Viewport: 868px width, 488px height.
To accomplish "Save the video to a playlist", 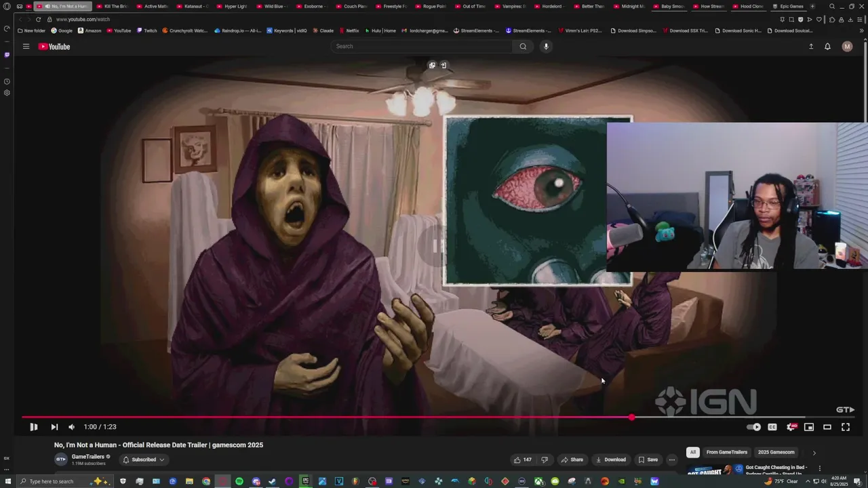I will pos(648,460).
